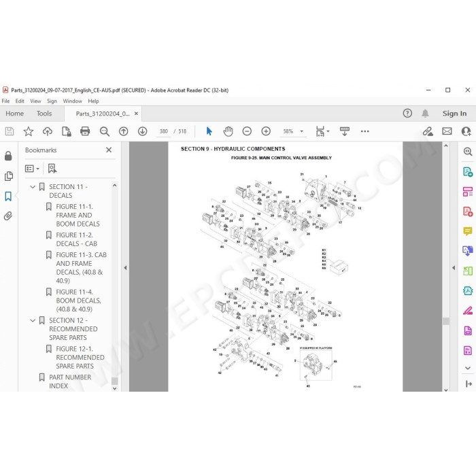Viewport: 476px width, 476px height.
Task: Close the Bookmarks panel
Action: click(109, 150)
